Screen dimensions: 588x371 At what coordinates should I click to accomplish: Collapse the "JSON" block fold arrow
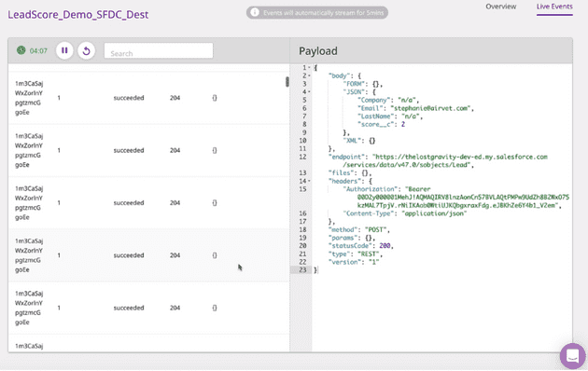click(x=309, y=92)
